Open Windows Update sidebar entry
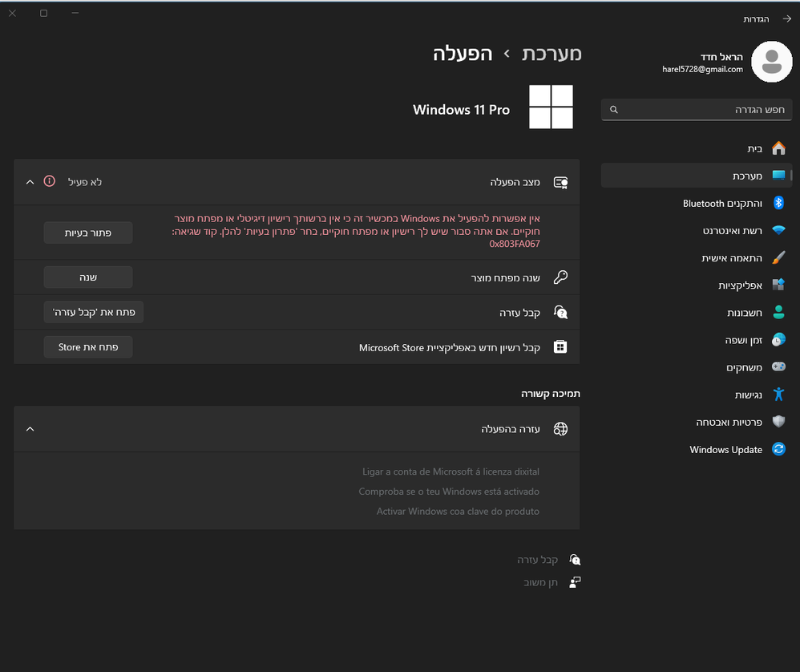 pos(697,450)
